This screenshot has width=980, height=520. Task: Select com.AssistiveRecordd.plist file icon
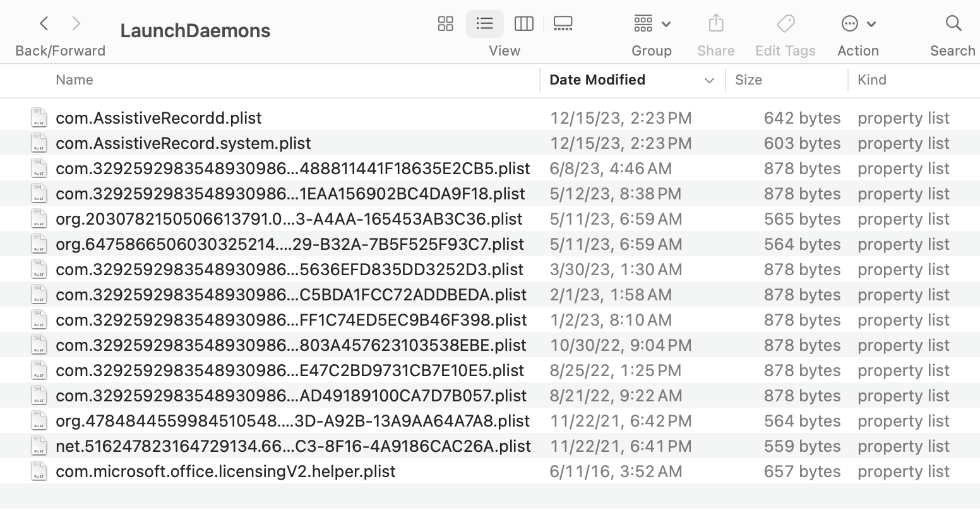click(39, 118)
